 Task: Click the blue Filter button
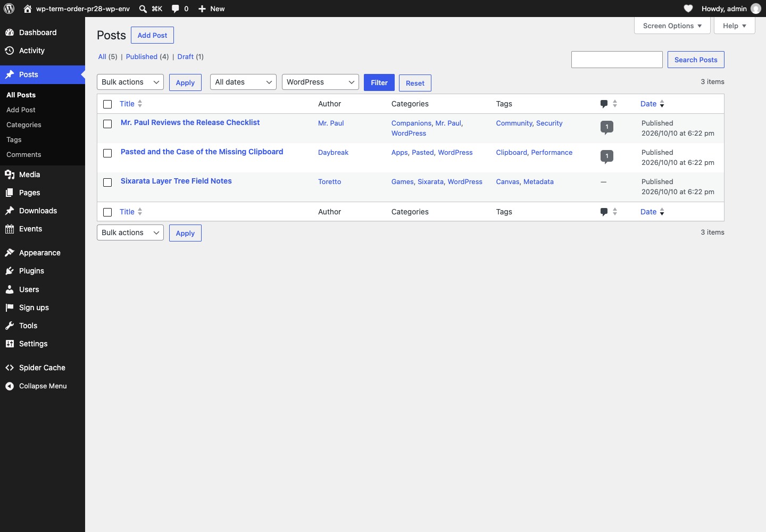(379, 82)
